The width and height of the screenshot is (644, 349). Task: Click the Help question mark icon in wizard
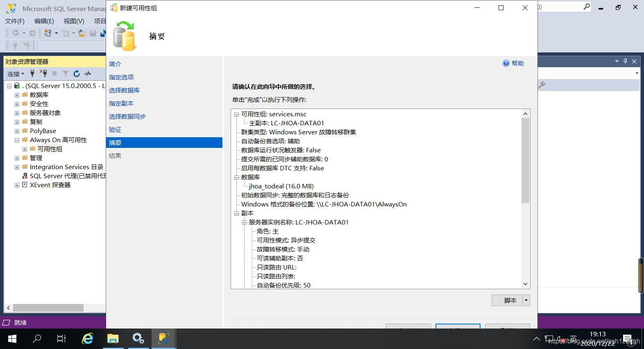(x=506, y=63)
